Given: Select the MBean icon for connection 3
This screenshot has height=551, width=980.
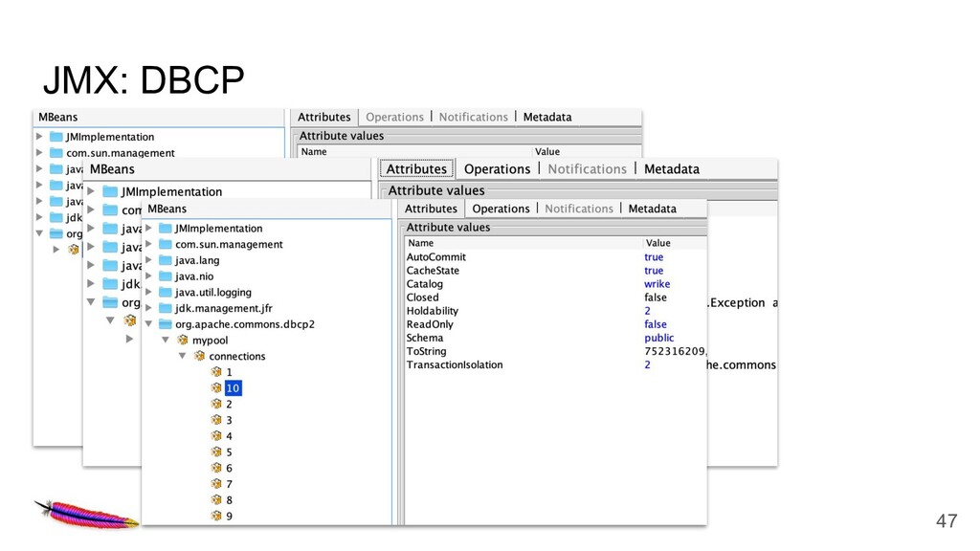Looking at the screenshot, I should (216, 420).
